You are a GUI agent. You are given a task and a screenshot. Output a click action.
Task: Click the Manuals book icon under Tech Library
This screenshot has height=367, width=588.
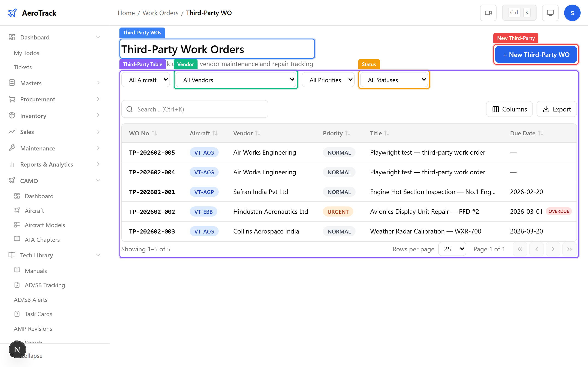tap(17, 270)
